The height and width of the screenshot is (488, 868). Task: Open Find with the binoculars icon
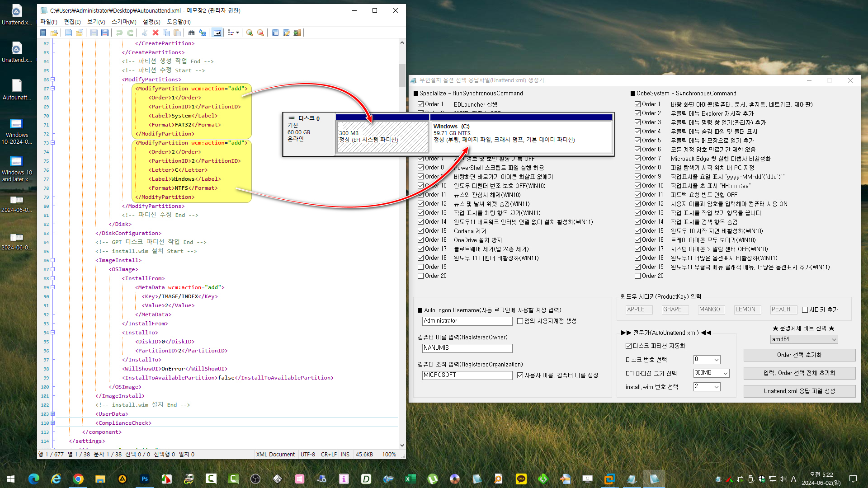click(192, 33)
